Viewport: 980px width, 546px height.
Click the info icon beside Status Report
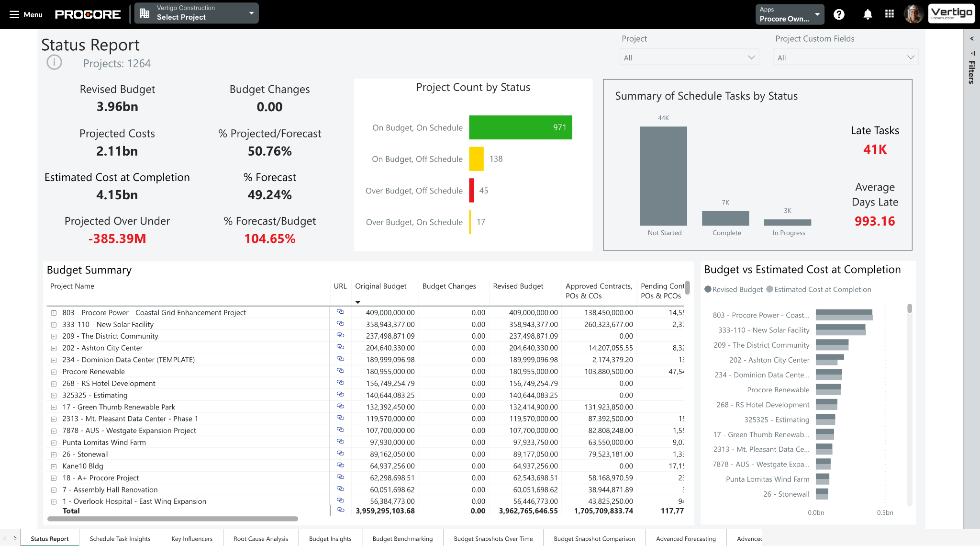coord(54,62)
